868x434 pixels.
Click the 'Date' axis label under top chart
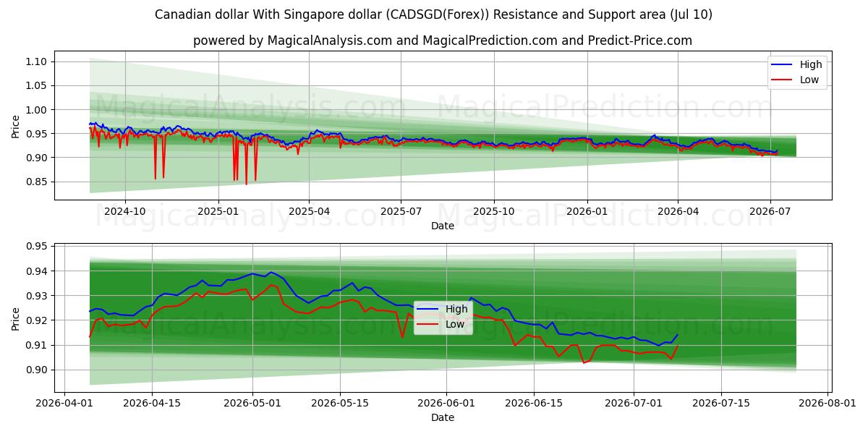[443, 226]
